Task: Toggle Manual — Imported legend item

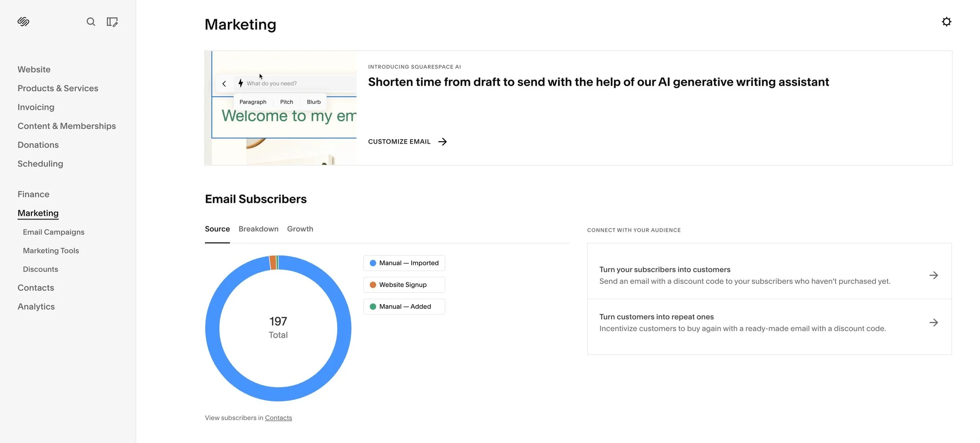Action: coord(404,263)
